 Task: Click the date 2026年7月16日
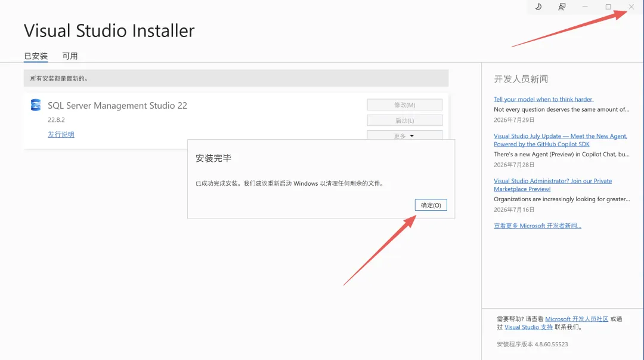click(514, 210)
